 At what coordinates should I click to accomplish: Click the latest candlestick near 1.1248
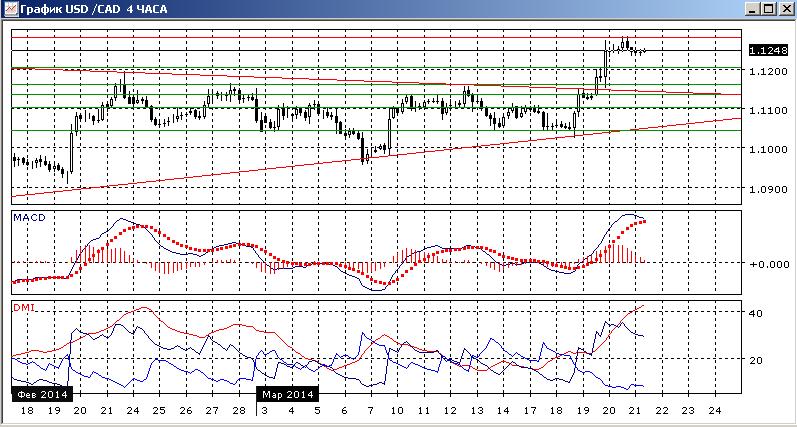[x=645, y=50]
